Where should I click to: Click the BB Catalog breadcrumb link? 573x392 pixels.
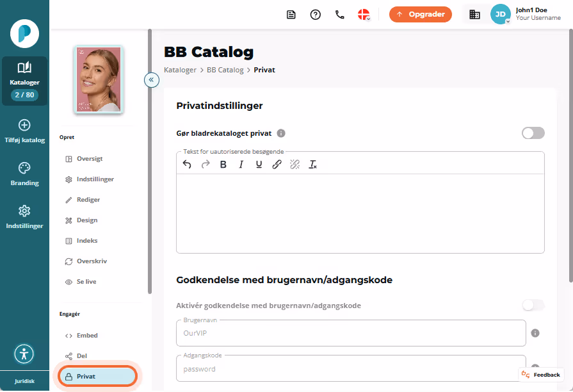[x=225, y=70]
